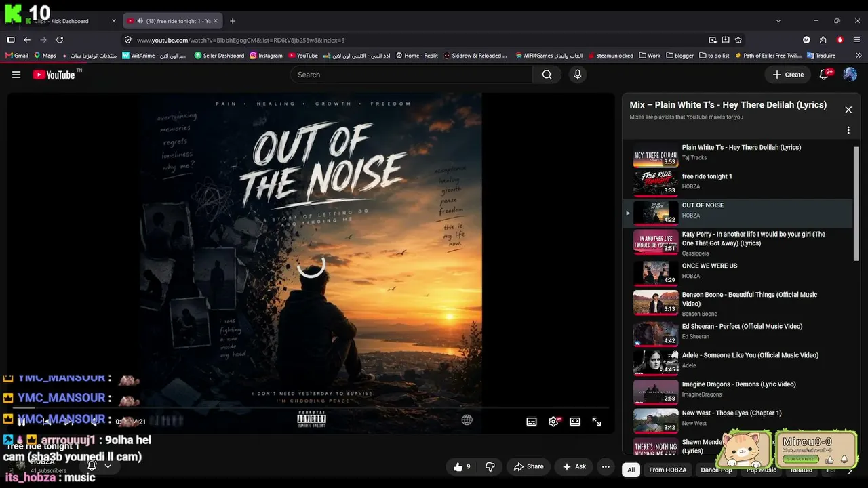Expand the subscription notification dropdown chevron
Screen dimensions: 868x488
coord(107,466)
